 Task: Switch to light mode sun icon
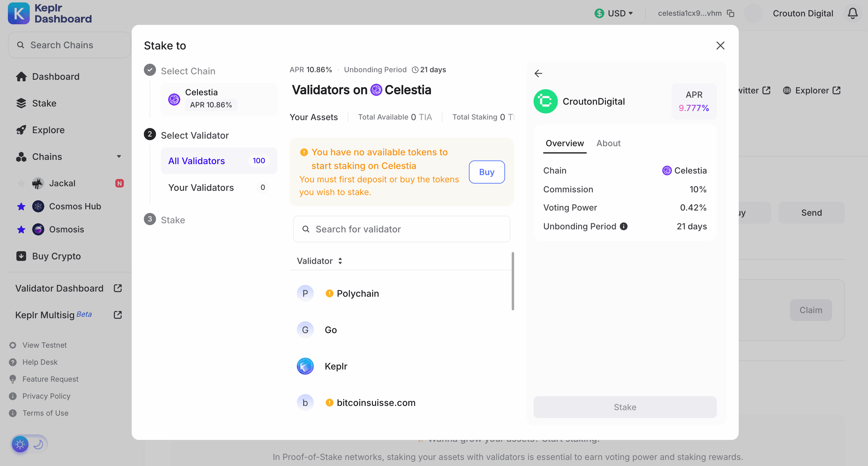click(x=20, y=444)
